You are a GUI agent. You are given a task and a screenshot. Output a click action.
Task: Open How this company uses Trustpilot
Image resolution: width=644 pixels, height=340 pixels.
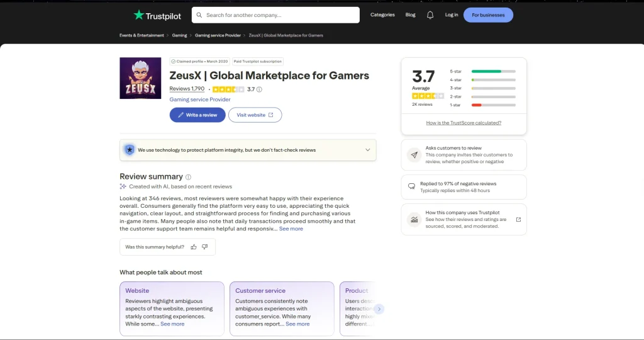coord(464,220)
